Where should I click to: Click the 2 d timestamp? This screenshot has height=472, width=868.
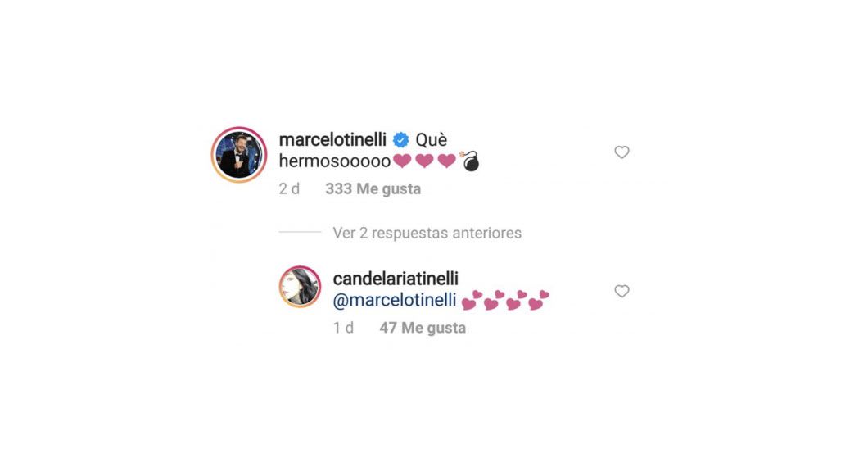click(x=289, y=189)
